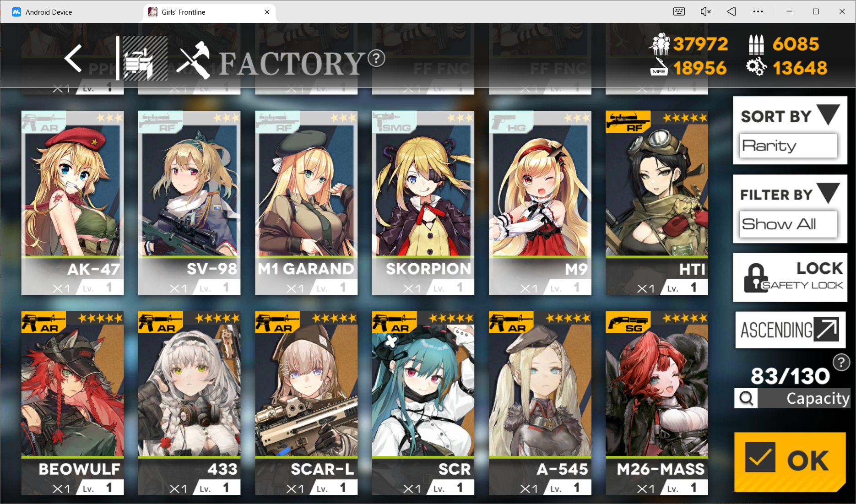Open the Show All filter box
Viewport: 856px width, 504px height.
pyautogui.click(x=788, y=224)
